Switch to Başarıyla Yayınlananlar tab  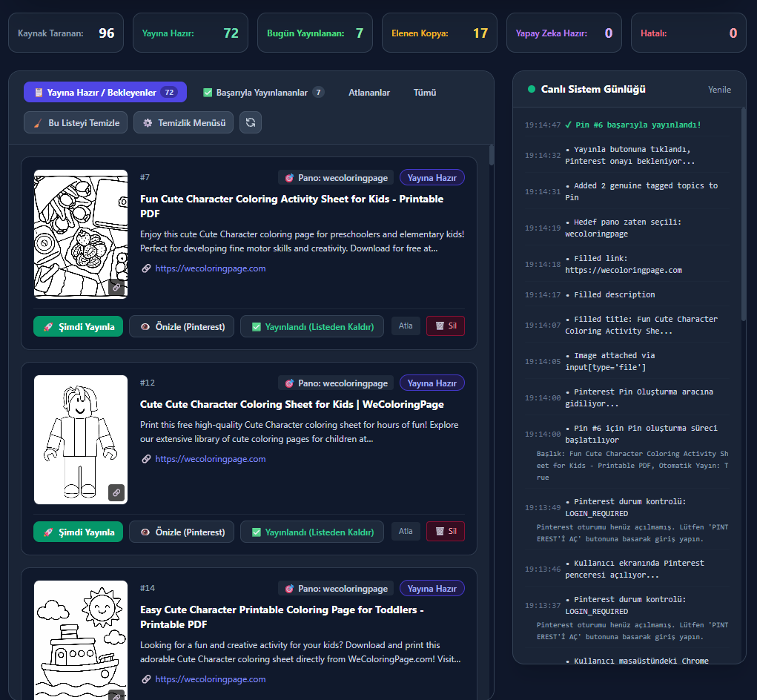pos(264,92)
